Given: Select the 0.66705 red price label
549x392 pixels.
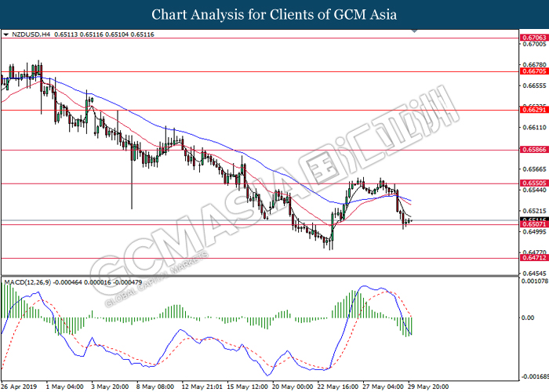Looking at the screenshot, I should coord(534,71).
